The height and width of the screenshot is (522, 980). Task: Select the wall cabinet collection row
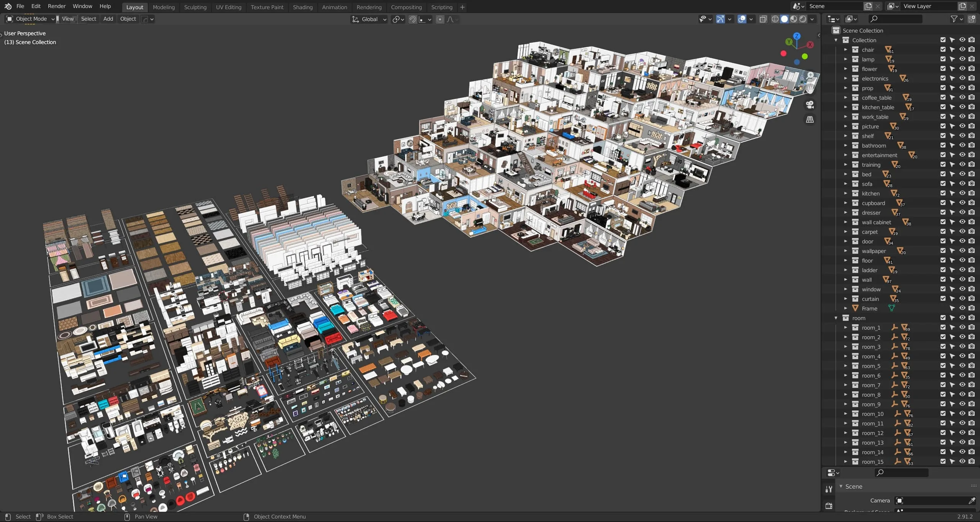(877, 222)
